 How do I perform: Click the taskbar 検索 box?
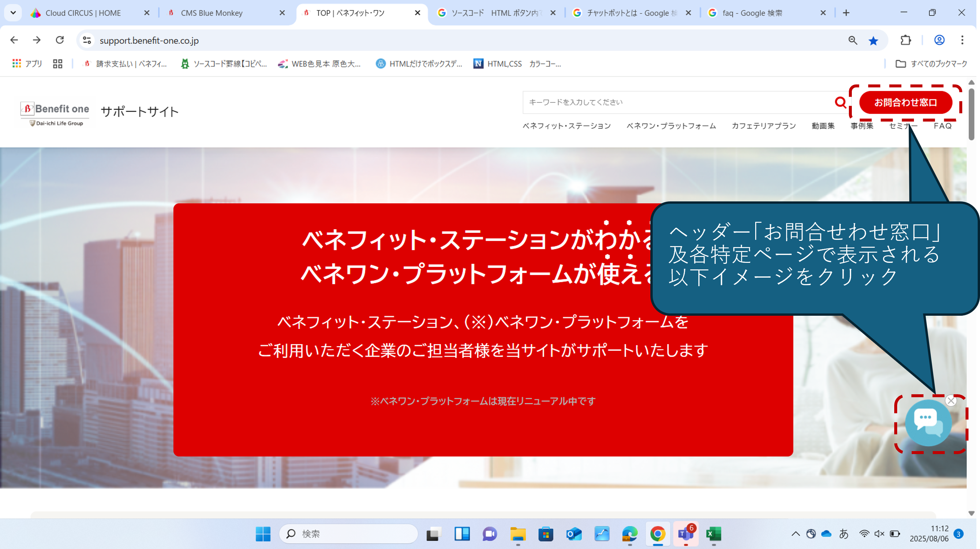tap(348, 534)
